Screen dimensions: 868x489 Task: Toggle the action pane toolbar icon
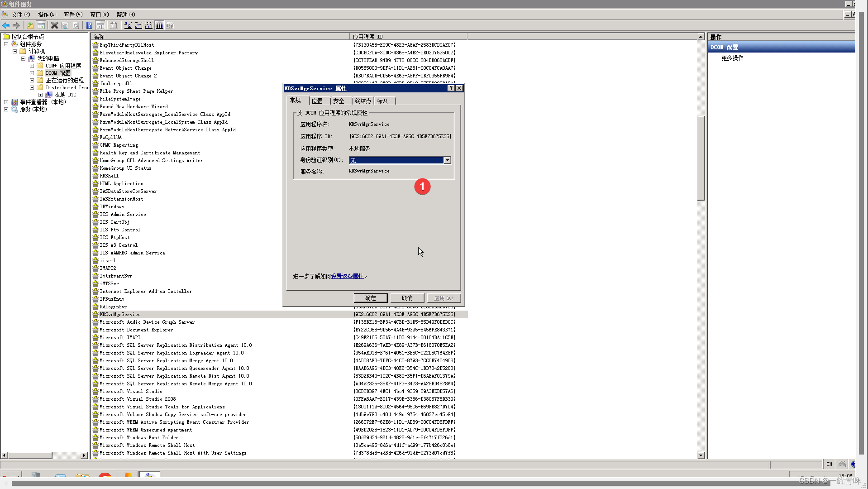point(100,25)
